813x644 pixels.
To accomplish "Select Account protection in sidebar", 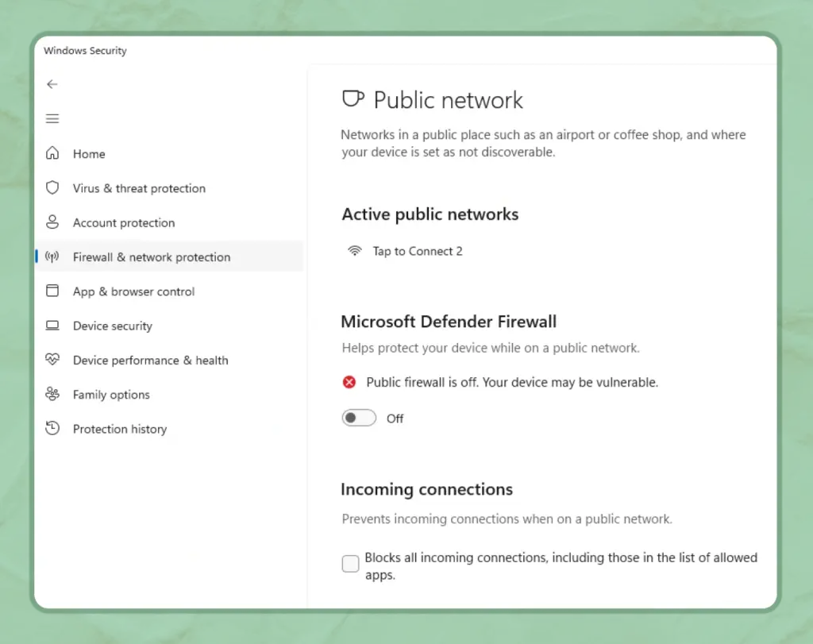I will pyautogui.click(x=169, y=222).
